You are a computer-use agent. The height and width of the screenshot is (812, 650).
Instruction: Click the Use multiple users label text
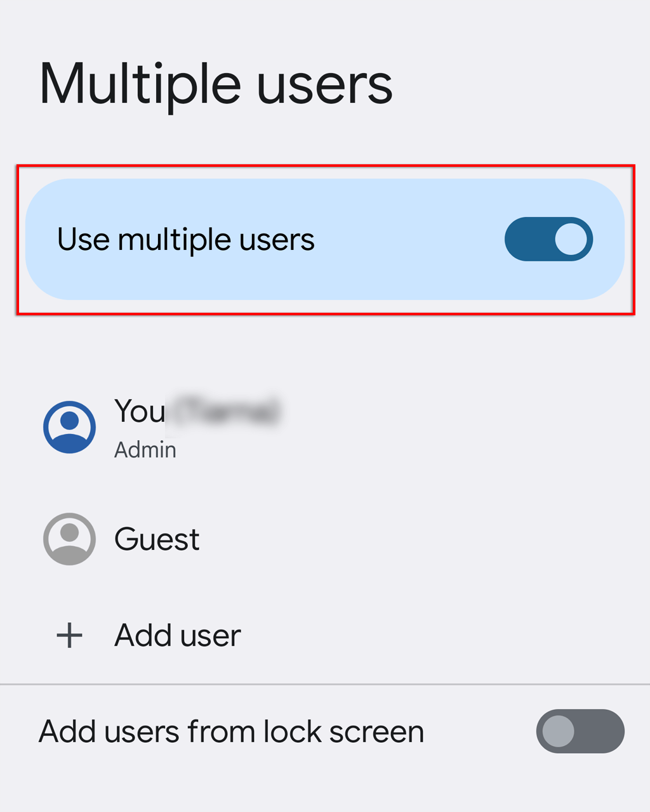pos(186,240)
